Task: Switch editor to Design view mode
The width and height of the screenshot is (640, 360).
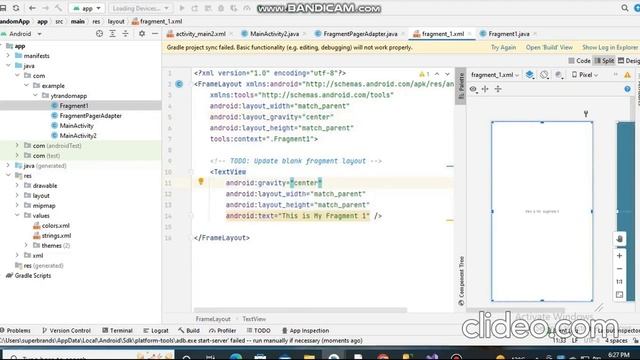Action: pyautogui.click(x=629, y=60)
